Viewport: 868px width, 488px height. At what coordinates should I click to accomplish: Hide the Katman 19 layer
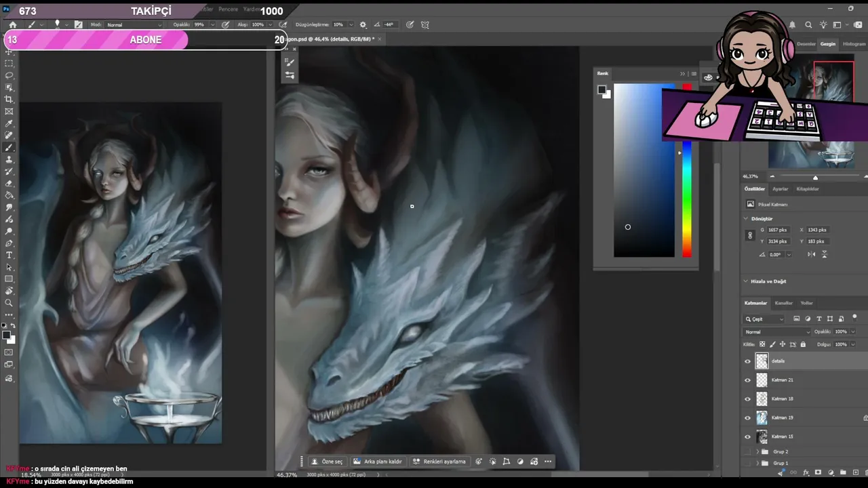[x=748, y=418]
